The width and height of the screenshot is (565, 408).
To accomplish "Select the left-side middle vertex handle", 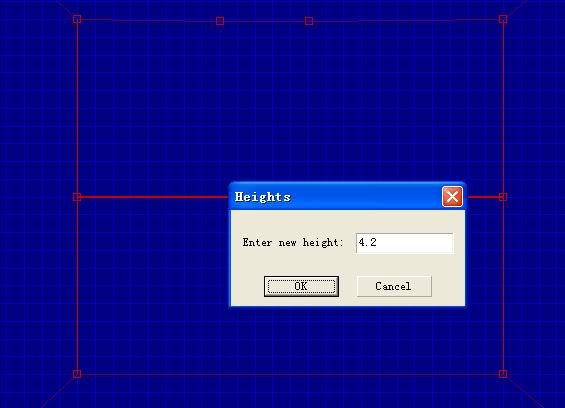I will (77, 197).
